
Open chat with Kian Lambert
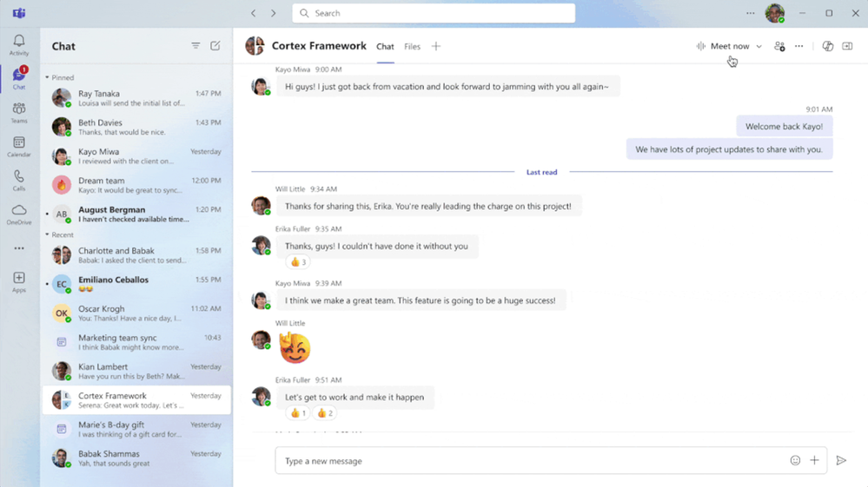(136, 371)
